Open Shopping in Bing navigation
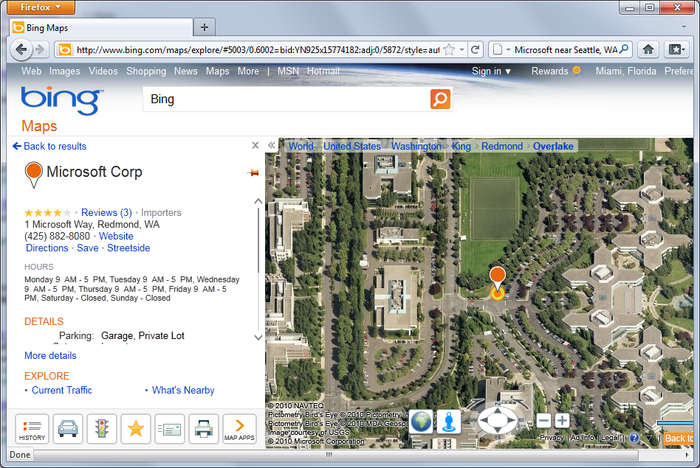Screen dimensions: 700x468 (x=146, y=71)
